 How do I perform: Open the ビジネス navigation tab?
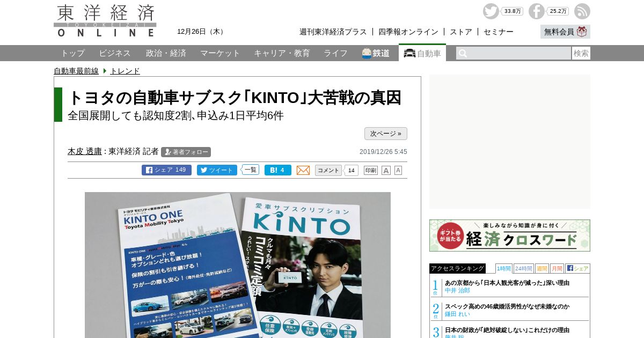115,53
